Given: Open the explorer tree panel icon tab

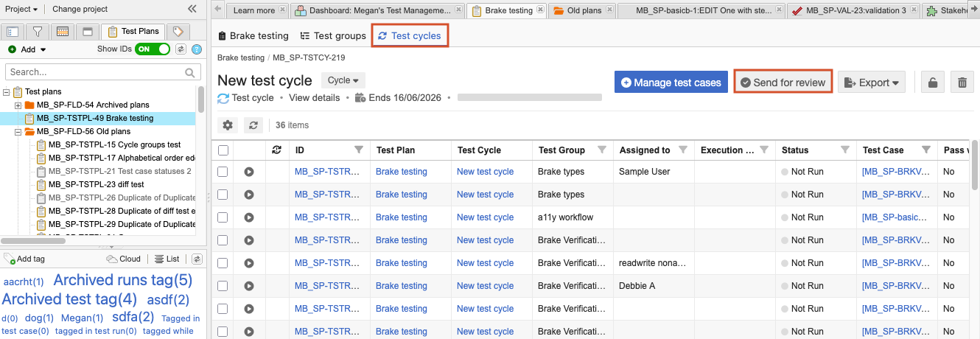Looking at the screenshot, I should pos(13,32).
